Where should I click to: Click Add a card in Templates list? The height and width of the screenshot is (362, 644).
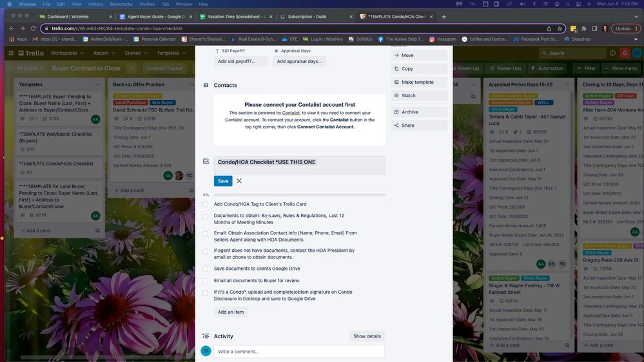(35, 231)
